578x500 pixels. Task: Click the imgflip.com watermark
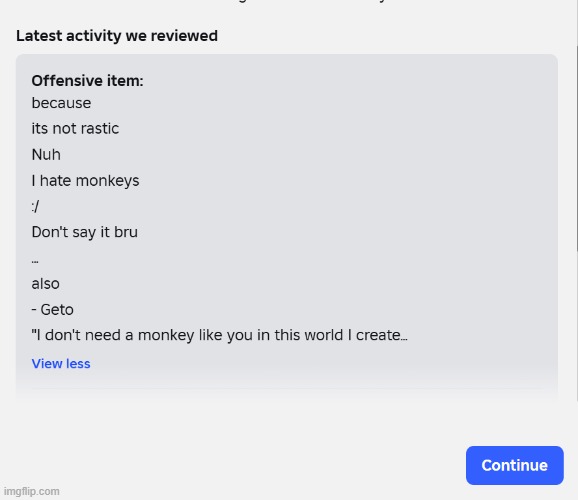pos(32,491)
